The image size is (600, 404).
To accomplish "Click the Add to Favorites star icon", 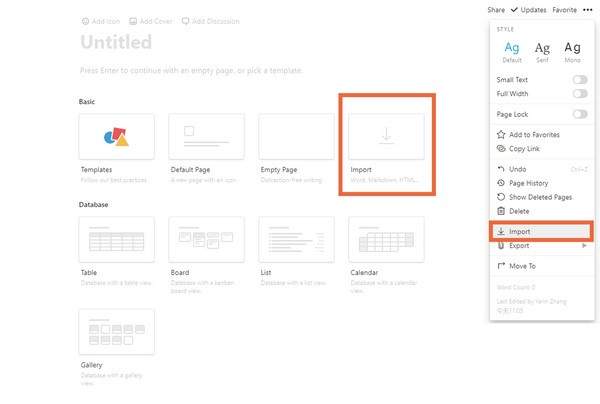I will (x=501, y=135).
